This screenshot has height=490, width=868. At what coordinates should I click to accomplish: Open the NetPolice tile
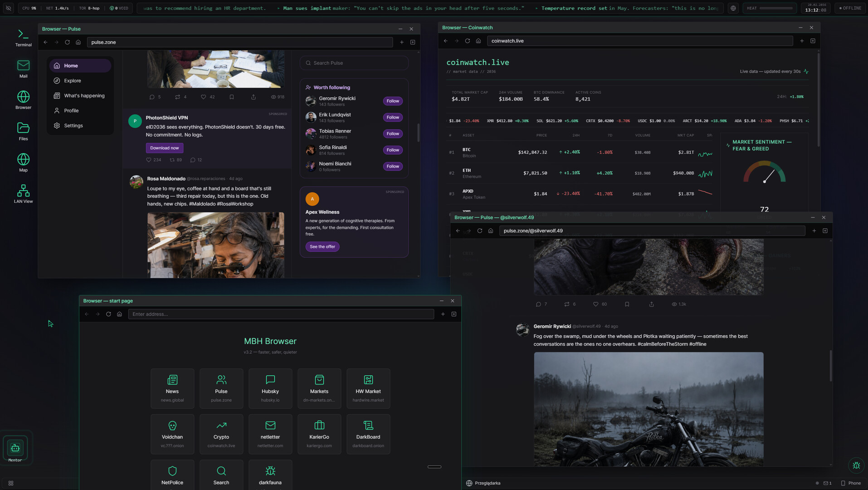click(172, 475)
